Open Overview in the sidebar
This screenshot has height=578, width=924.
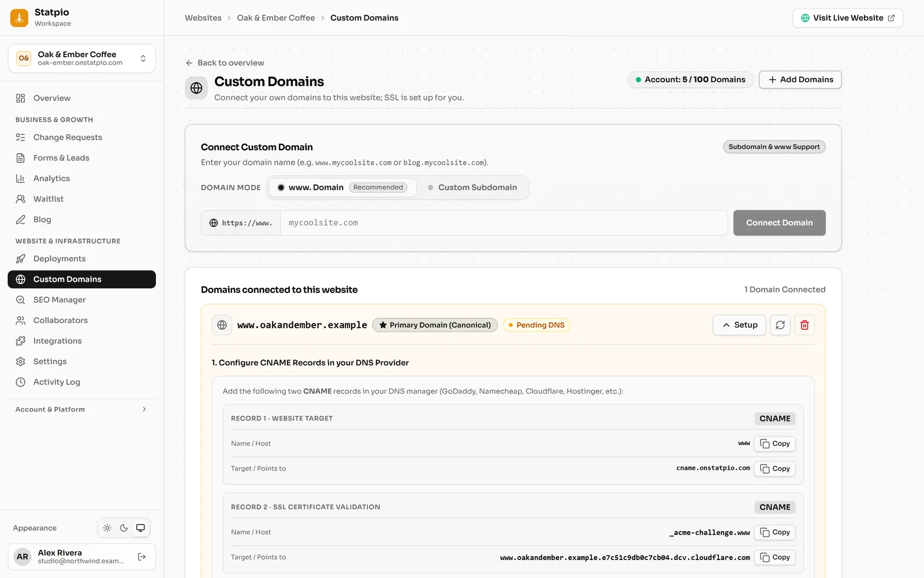coord(81,98)
